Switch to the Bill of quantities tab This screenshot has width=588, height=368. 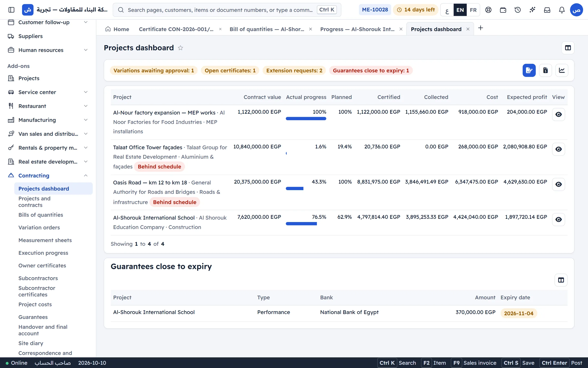click(267, 29)
